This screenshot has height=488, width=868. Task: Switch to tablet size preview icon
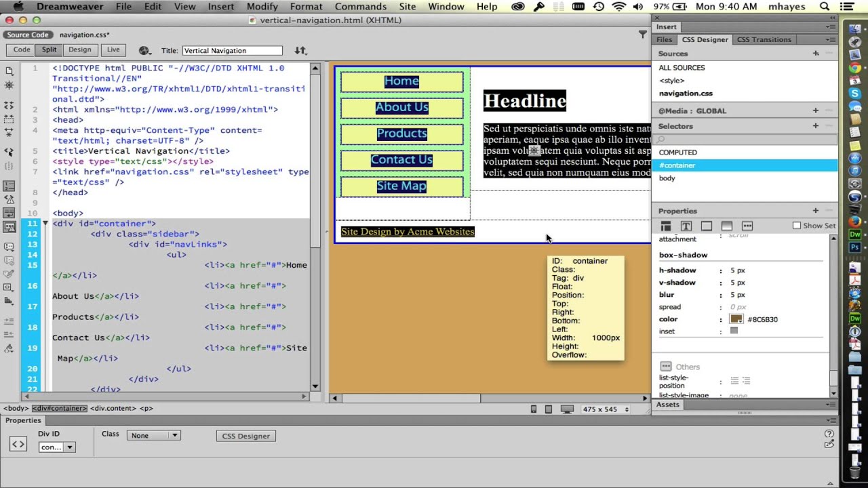(549, 409)
